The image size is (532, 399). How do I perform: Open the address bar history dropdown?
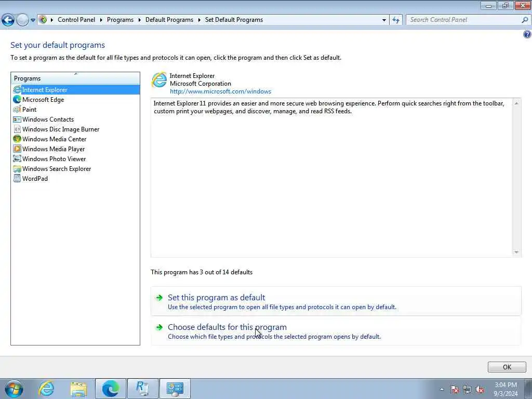tap(384, 20)
